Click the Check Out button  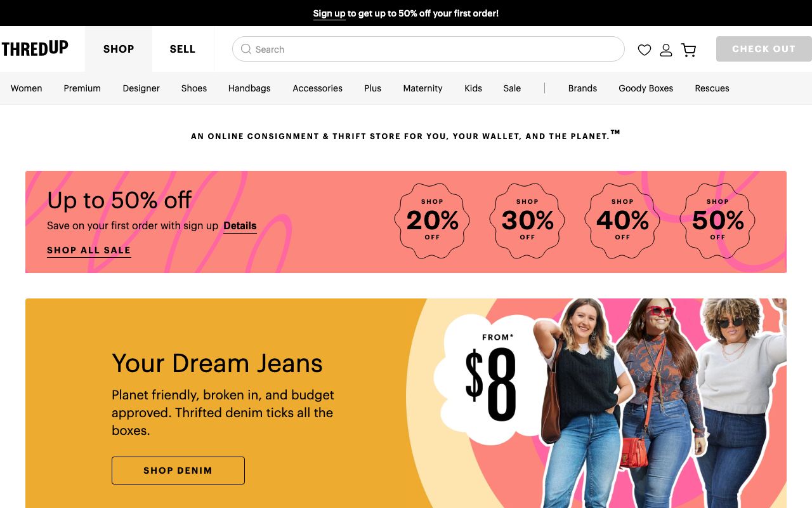[764, 49]
